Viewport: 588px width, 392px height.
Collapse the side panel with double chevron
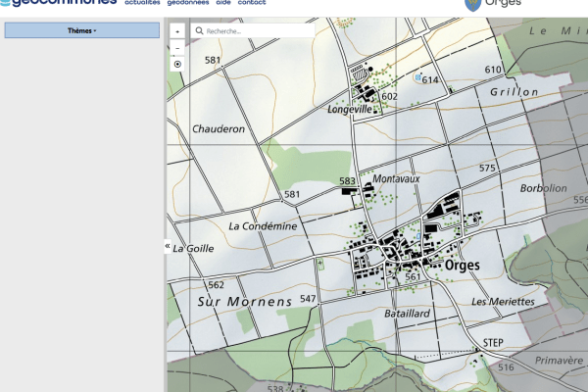click(168, 246)
